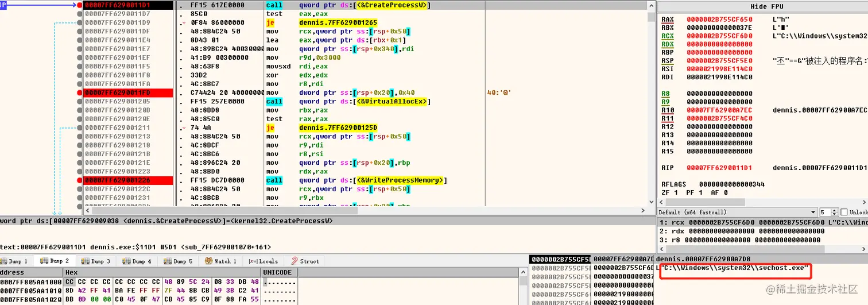Toggle breakpoint bullet at 00007FF629001211
The width and height of the screenshot is (868, 305).
(79, 128)
